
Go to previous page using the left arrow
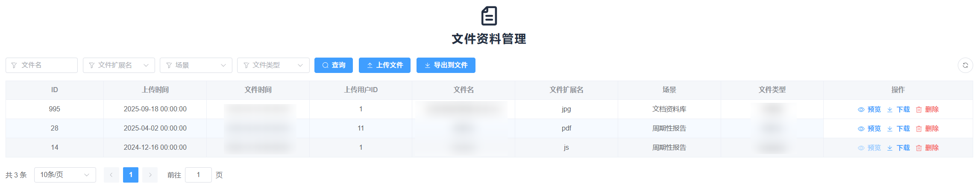pos(111,175)
